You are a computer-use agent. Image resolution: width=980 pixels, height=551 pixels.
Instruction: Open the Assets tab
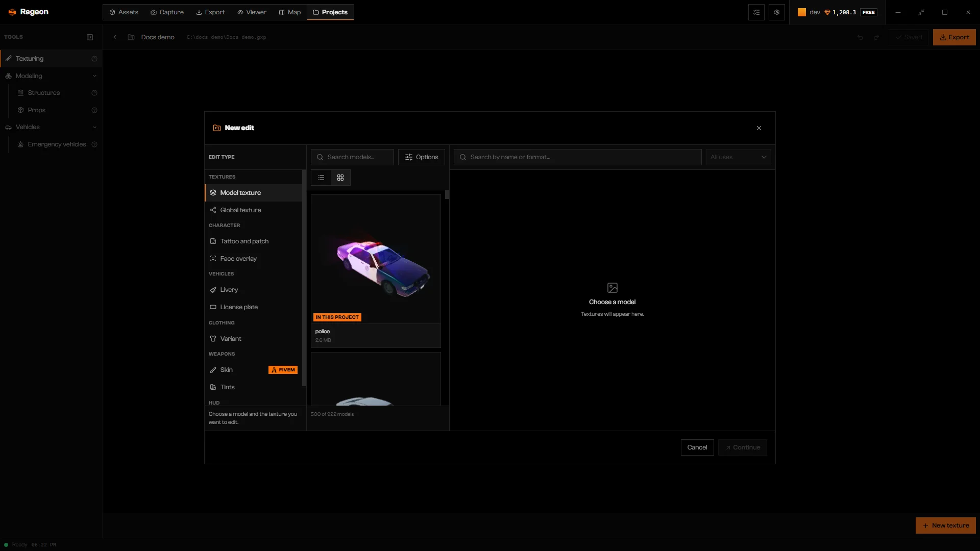point(124,12)
